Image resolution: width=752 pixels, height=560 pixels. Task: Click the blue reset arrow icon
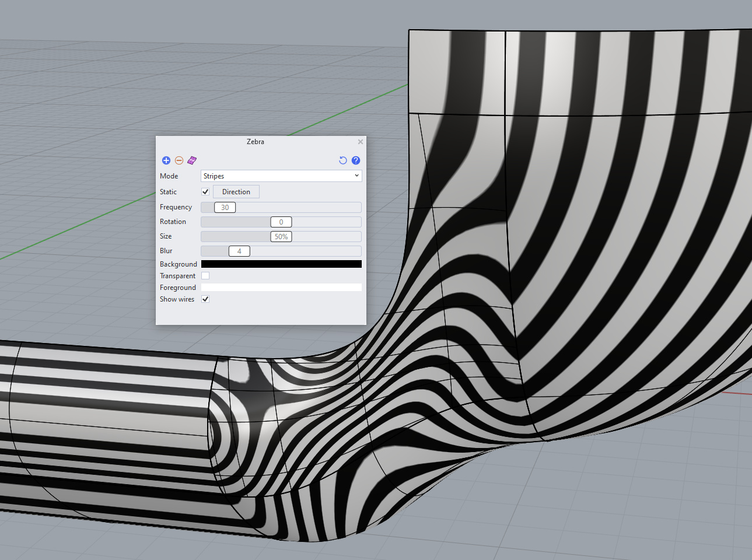343,160
